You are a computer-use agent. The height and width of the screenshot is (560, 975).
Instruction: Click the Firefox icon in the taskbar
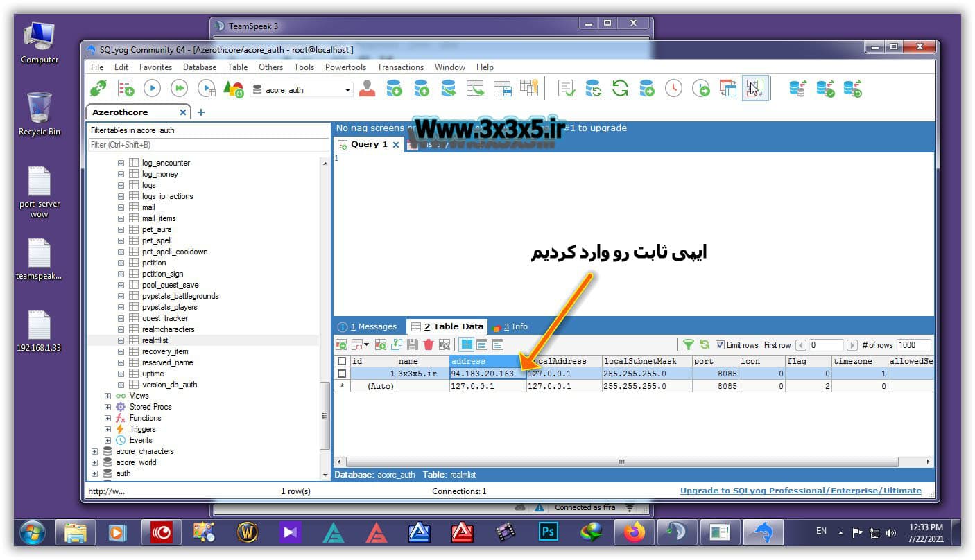coord(634,532)
